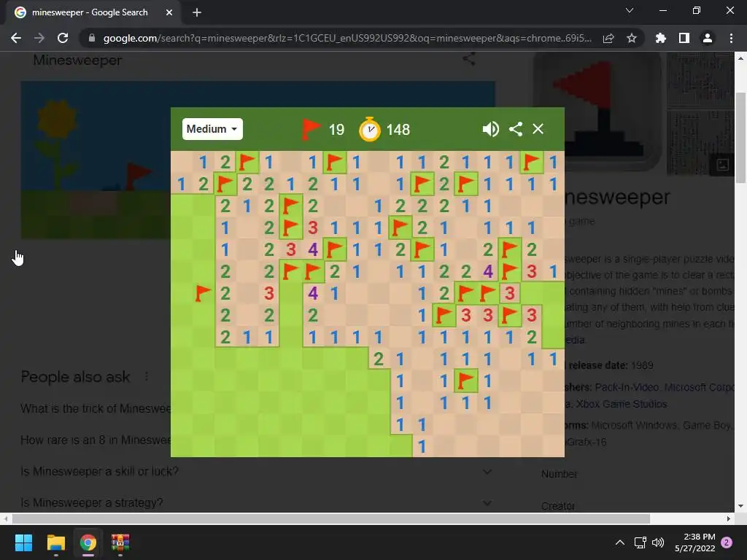
Task: Open the tab search chevron
Action: tap(630, 10)
